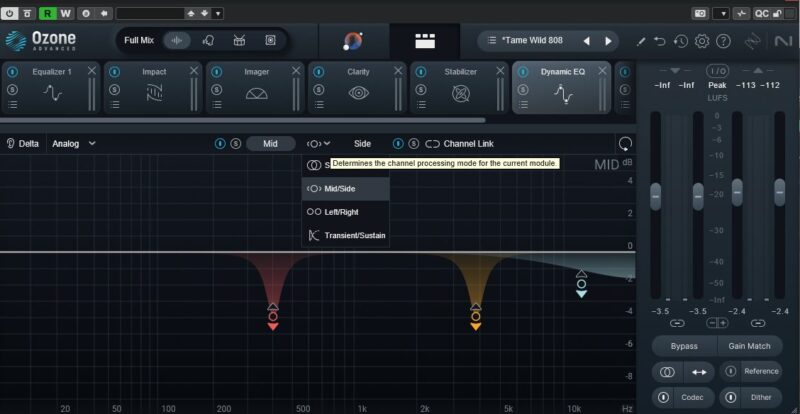Open the Equalizer 1 module preset list
This screenshot has height=414, width=800.
tap(13, 105)
